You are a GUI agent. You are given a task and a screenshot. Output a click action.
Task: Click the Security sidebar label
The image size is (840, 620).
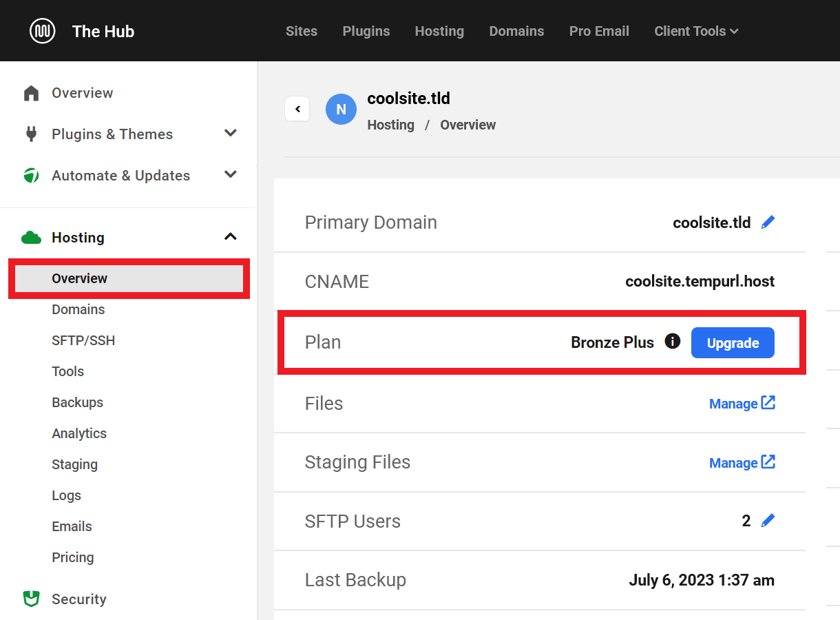(x=79, y=599)
